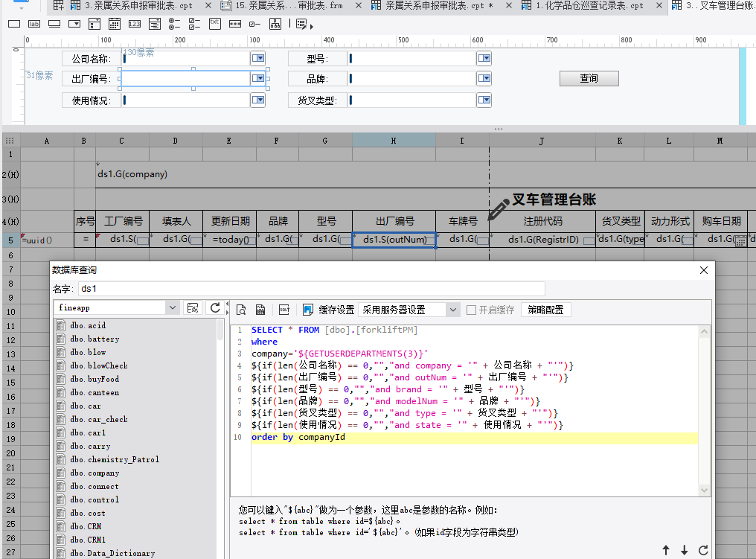Click the 策略配置 button
The width and height of the screenshot is (756, 559).
(x=545, y=310)
